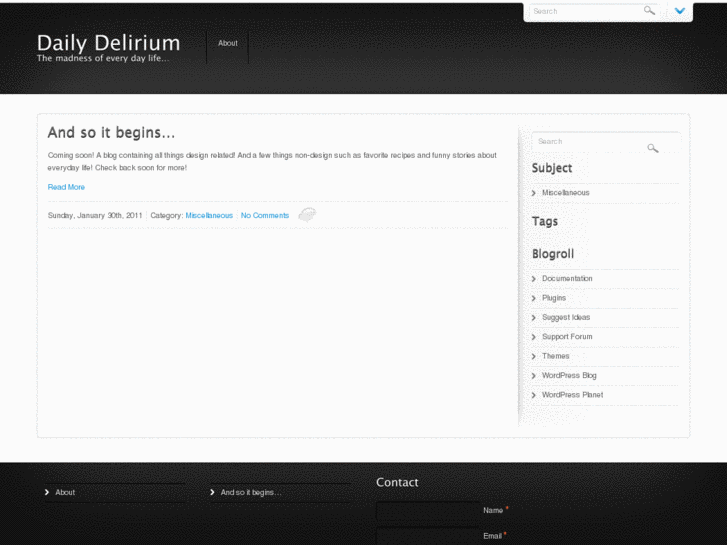
Task: Follow the Read More link
Action: click(x=66, y=187)
